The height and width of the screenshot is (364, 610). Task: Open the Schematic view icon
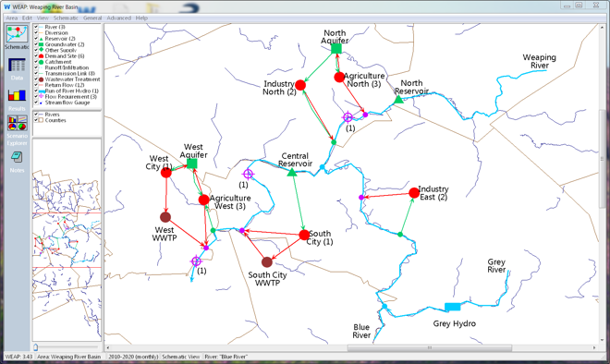(x=17, y=34)
